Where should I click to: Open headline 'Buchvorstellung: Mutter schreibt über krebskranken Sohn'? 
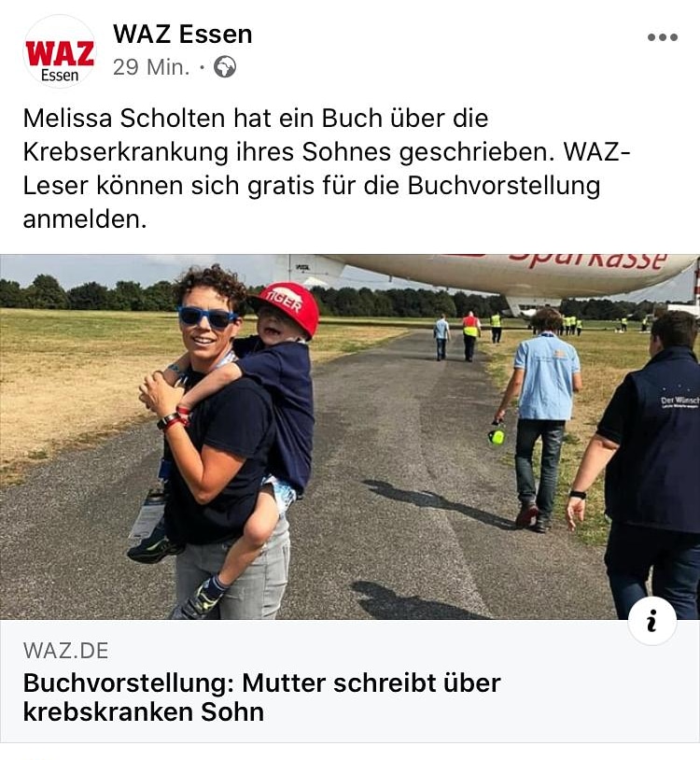point(261,697)
